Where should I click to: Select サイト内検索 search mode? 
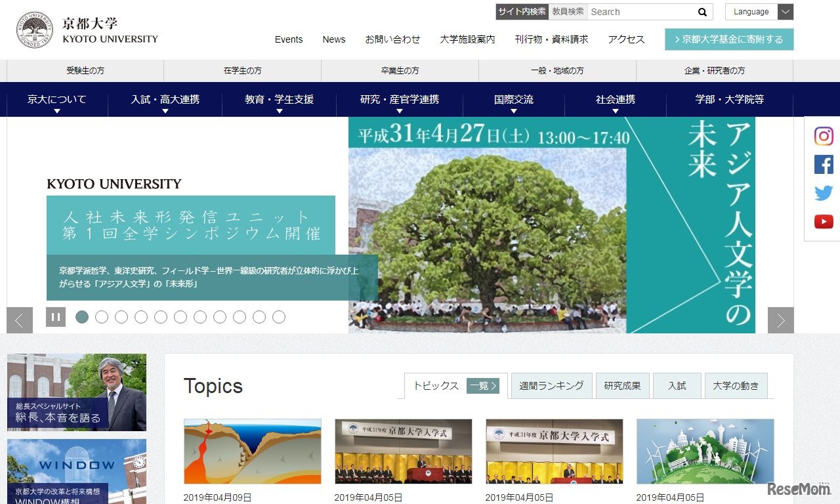522,11
